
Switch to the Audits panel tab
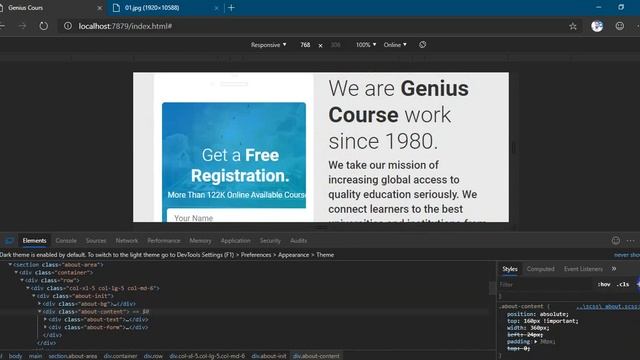click(298, 241)
